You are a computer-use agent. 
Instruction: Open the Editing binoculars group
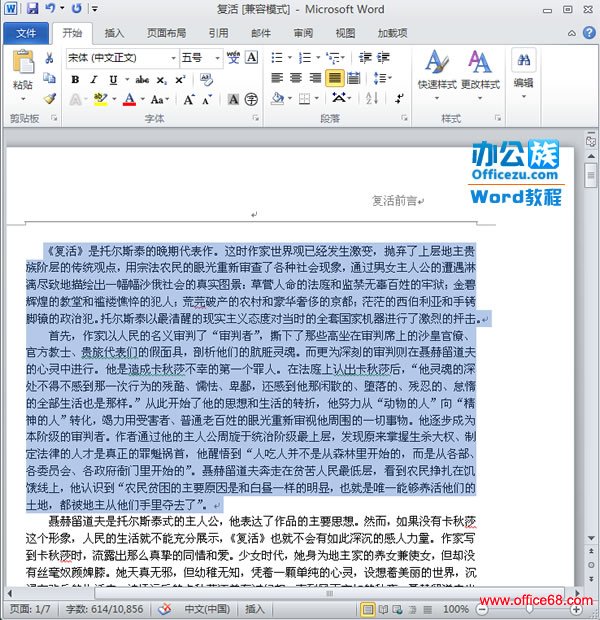pyautogui.click(x=524, y=74)
